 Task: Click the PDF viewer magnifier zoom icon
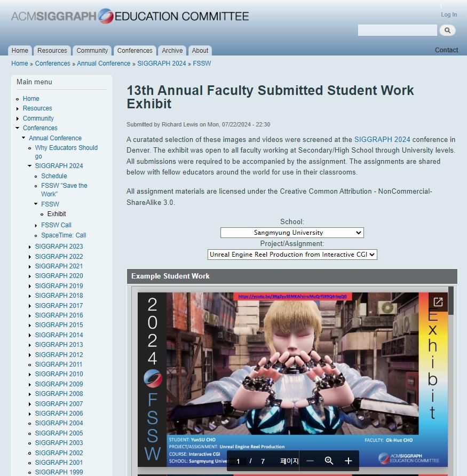click(329, 461)
